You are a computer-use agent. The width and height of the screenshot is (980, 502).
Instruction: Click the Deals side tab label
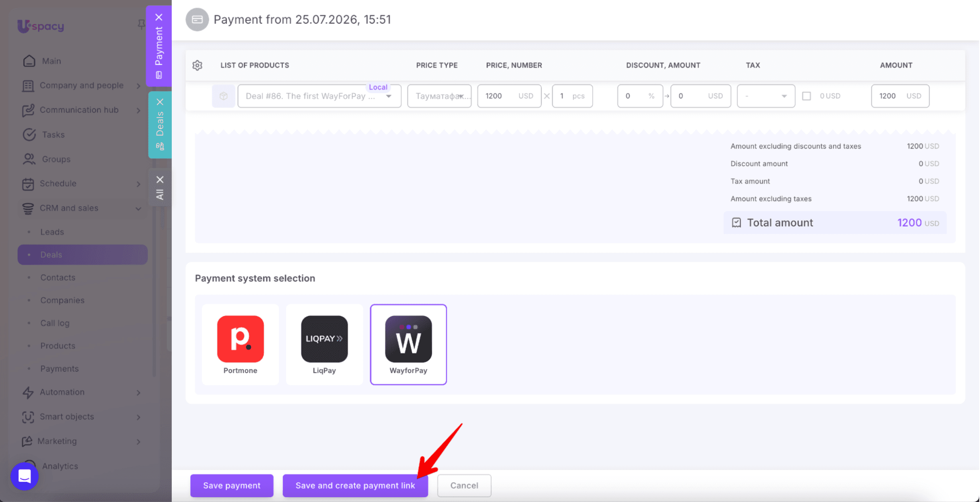160,124
